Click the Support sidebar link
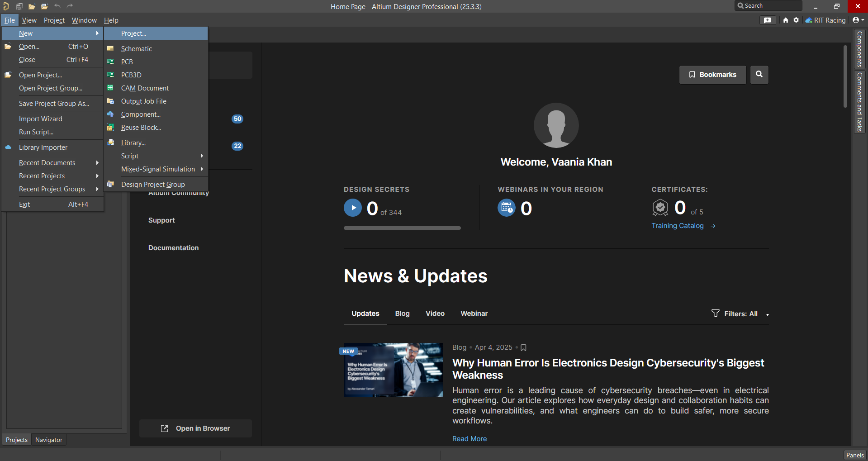This screenshot has width=868, height=461. pyautogui.click(x=161, y=220)
